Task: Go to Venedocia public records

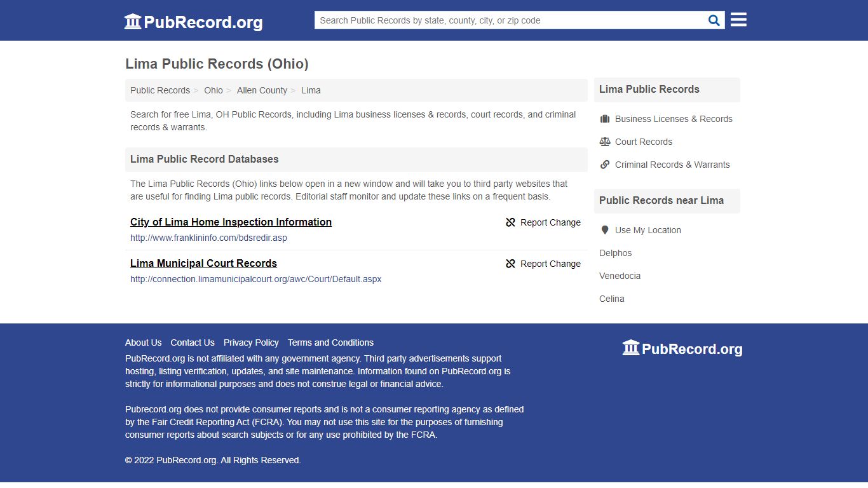Action: pyautogui.click(x=620, y=276)
